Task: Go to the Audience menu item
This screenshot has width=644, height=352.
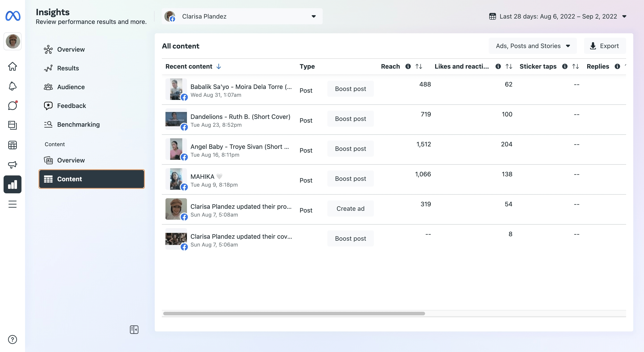Action: [x=71, y=87]
